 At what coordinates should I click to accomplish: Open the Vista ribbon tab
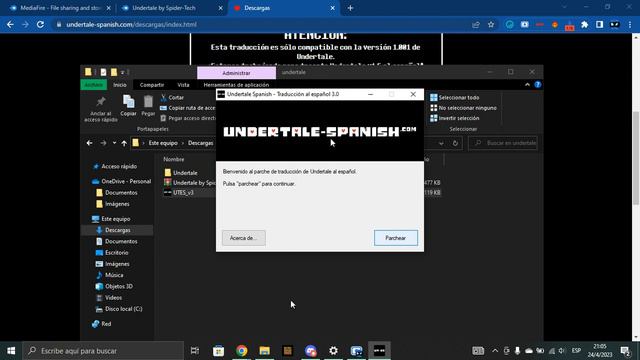183,84
